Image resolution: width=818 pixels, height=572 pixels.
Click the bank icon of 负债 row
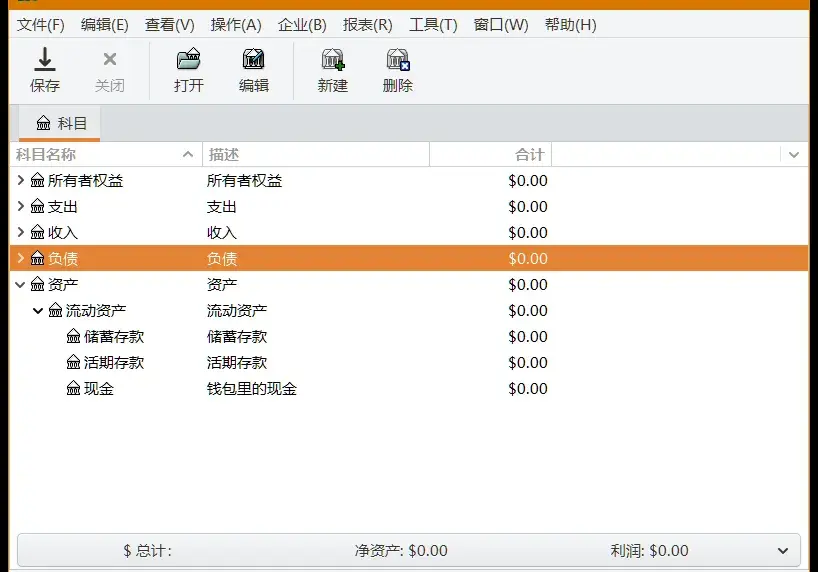pos(38,258)
